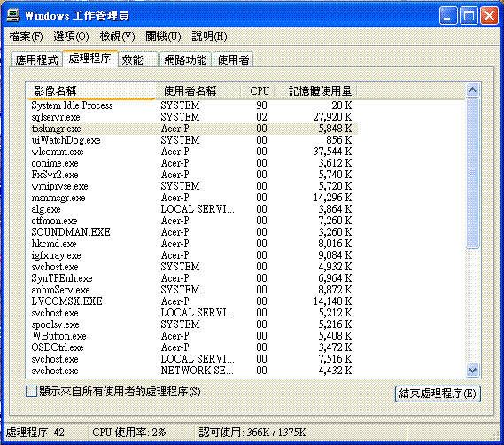Screen dimensions: 504x445
Task: Click the scroll down arrow of process list
Action: (x=472, y=371)
